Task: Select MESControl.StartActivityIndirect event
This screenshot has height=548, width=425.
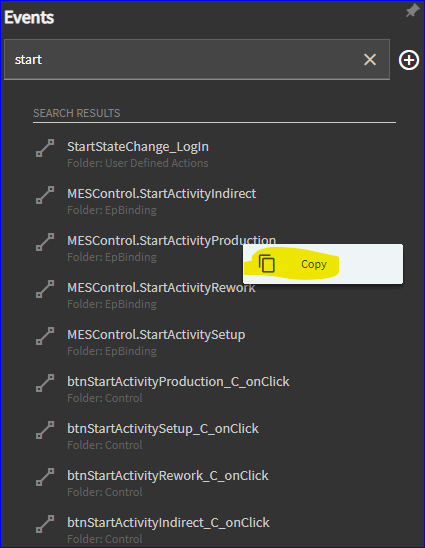Action: pyautogui.click(x=161, y=193)
